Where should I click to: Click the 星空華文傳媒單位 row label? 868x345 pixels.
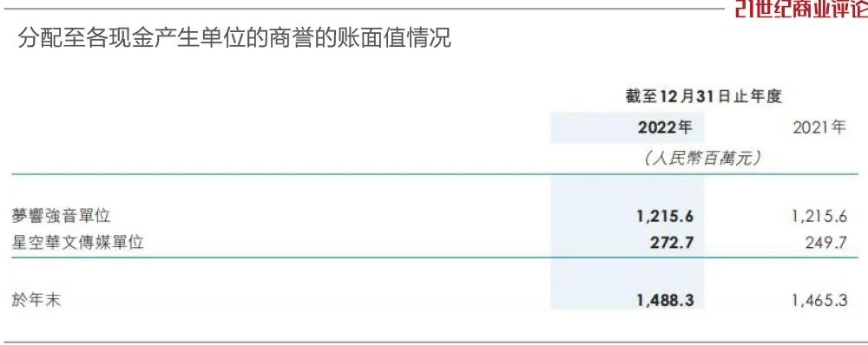coord(77,242)
